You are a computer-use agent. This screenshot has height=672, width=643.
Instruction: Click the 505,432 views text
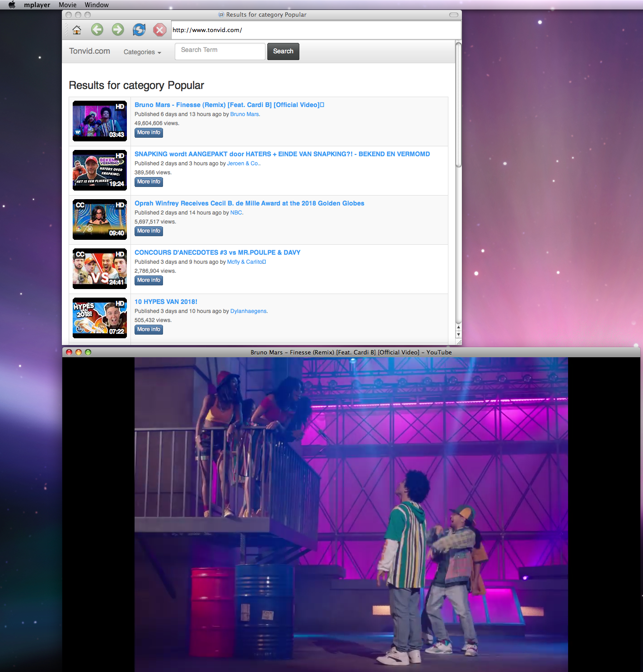pyautogui.click(x=153, y=320)
